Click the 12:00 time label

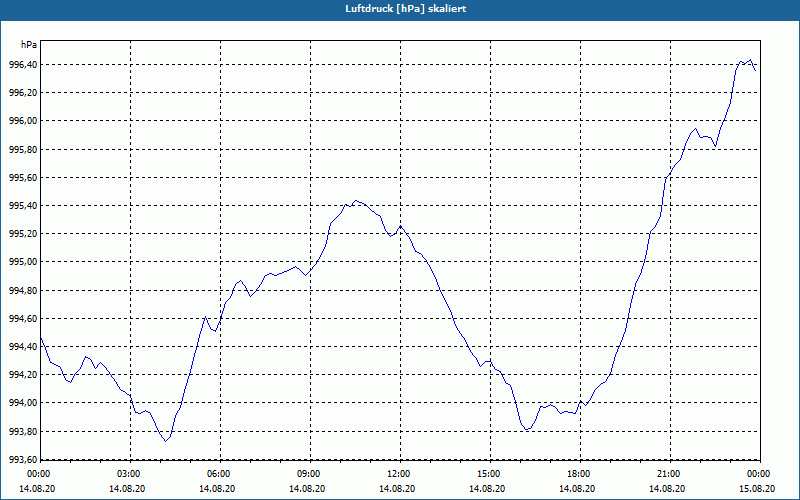tap(400, 473)
